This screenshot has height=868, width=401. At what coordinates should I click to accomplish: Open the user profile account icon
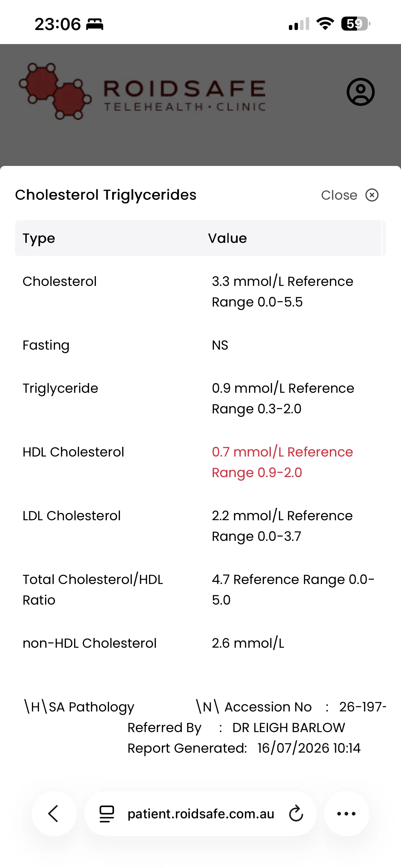[361, 92]
